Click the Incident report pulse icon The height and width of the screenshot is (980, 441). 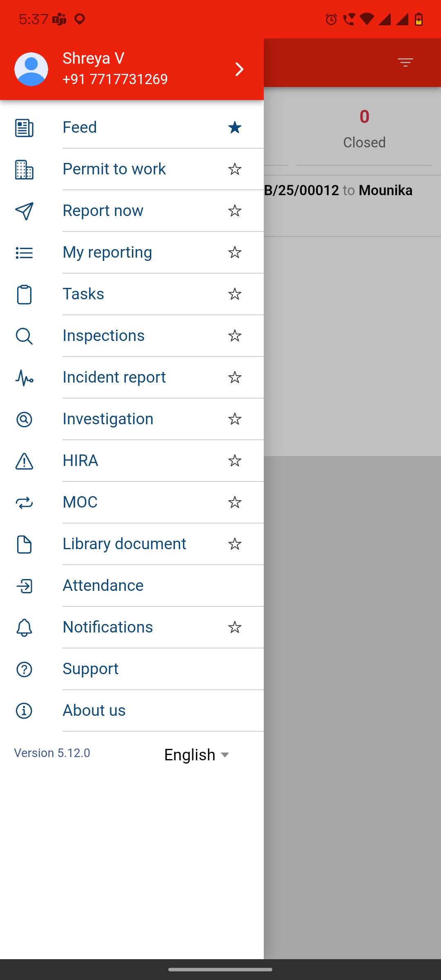coord(24,378)
